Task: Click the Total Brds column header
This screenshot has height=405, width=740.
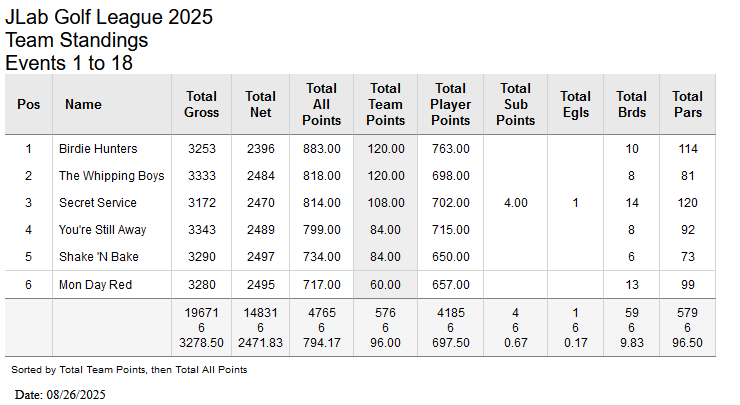Action: tap(631, 104)
